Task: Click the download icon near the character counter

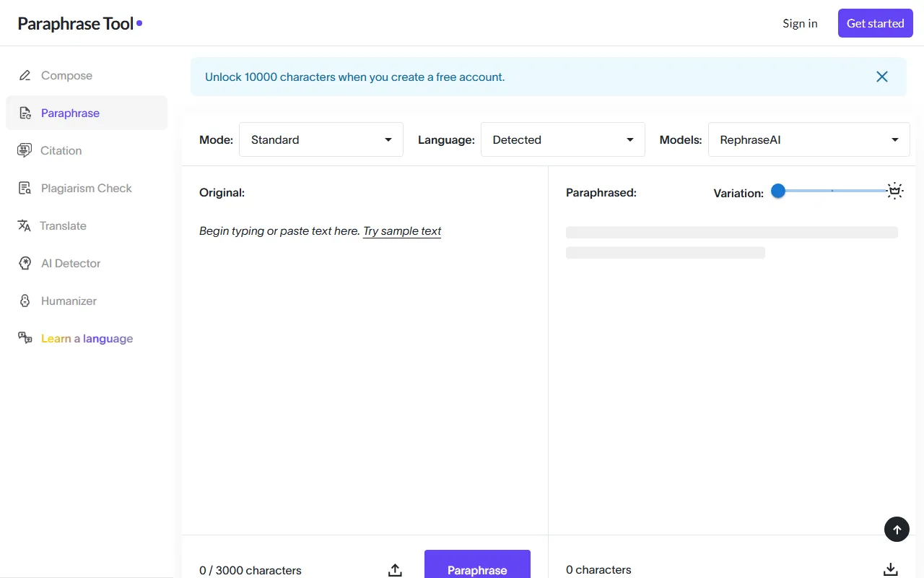Action: [x=891, y=569]
